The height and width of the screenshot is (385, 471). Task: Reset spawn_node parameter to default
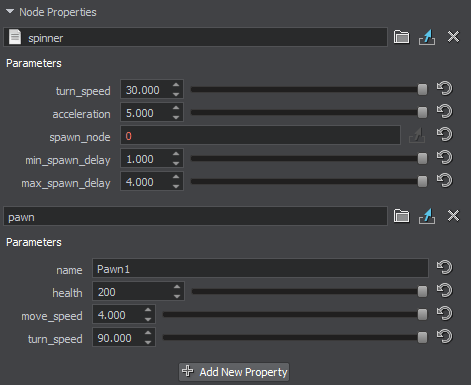[445, 135]
